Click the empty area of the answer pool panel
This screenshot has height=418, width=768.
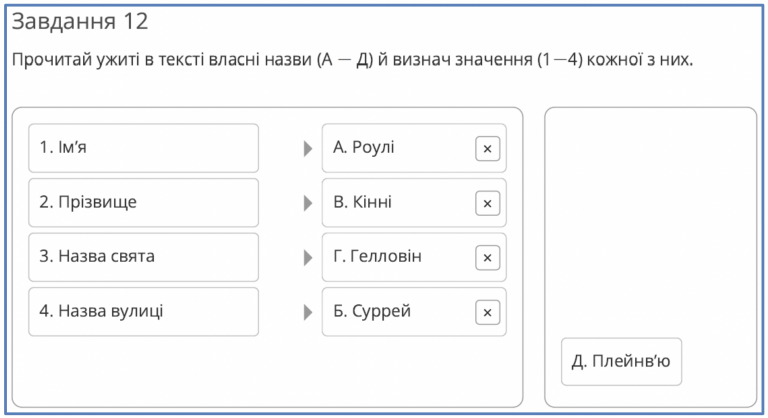click(650, 220)
